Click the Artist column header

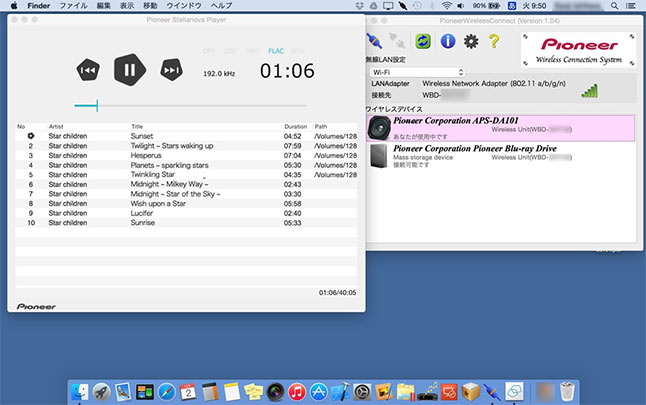pyautogui.click(x=56, y=126)
